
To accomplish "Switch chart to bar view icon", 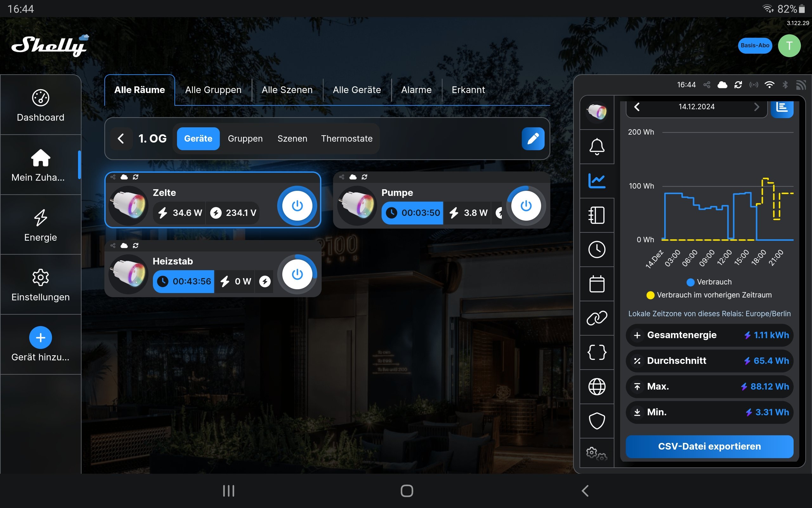I will click(x=782, y=108).
